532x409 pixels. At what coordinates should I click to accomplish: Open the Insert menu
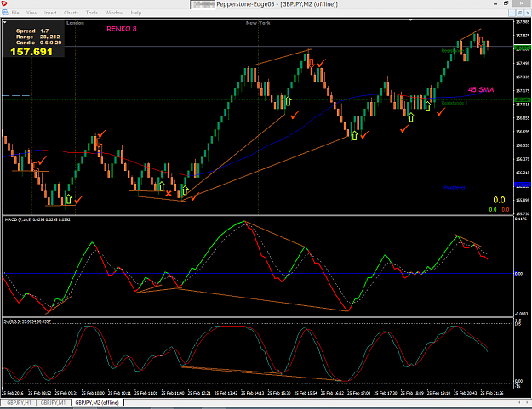tap(50, 13)
